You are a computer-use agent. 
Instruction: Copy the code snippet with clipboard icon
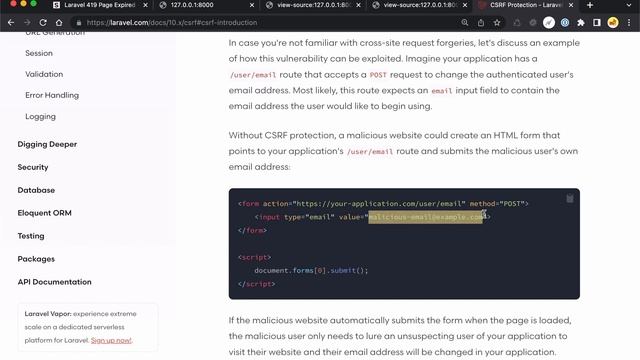tap(570, 198)
